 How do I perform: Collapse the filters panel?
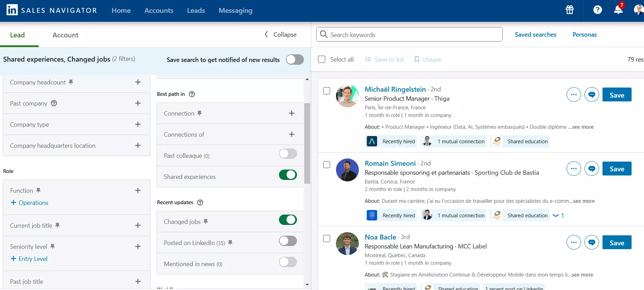pos(281,34)
